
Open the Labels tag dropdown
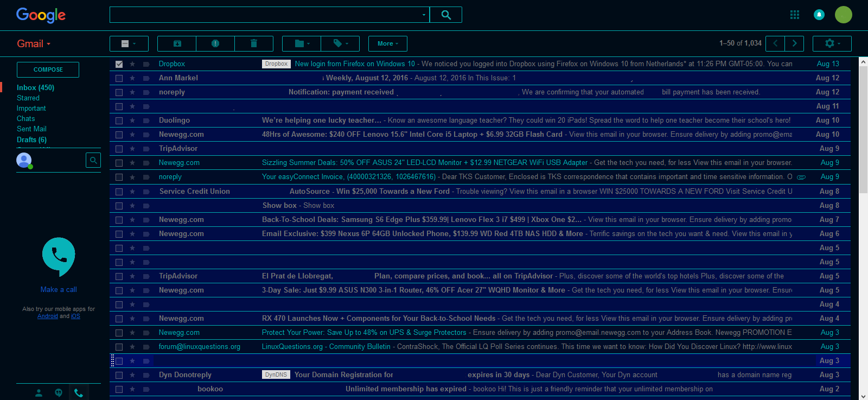click(340, 43)
